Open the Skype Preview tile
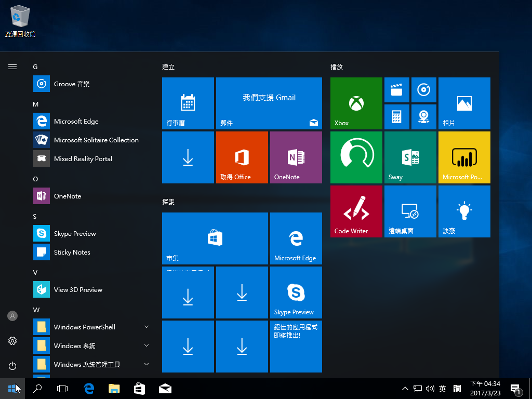The height and width of the screenshot is (399, 532). (296, 292)
